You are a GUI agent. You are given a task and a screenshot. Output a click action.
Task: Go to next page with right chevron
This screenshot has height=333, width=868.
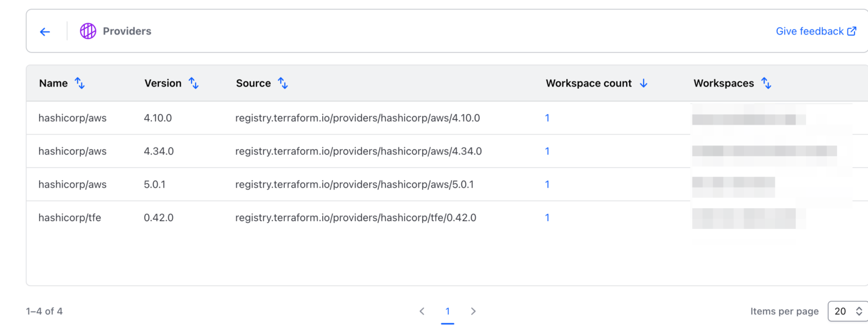tap(473, 311)
